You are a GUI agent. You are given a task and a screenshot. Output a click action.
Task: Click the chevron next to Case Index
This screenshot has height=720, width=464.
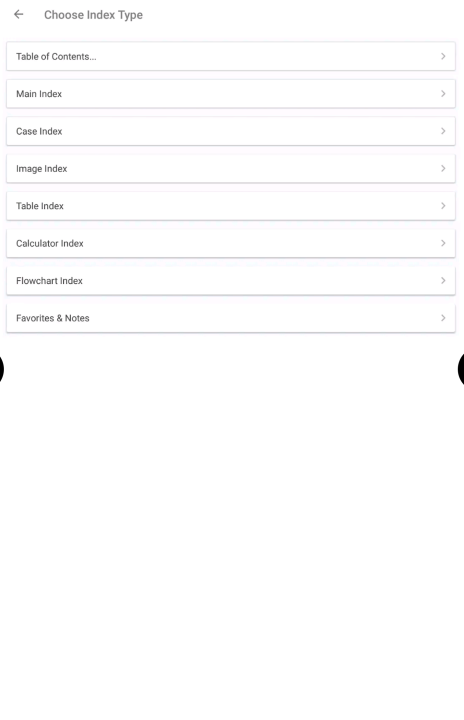pyautogui.click(x=443, y=131)
